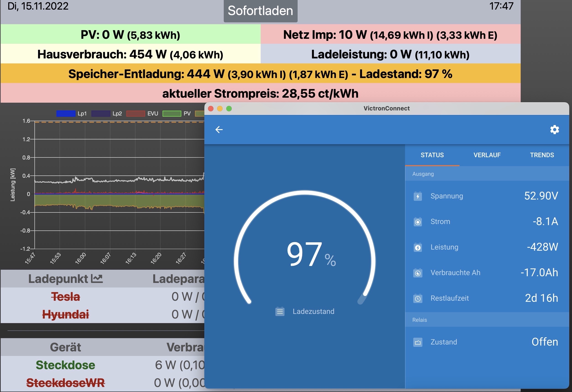
Task: Click the Steckdose device entry
Action: 65,365
